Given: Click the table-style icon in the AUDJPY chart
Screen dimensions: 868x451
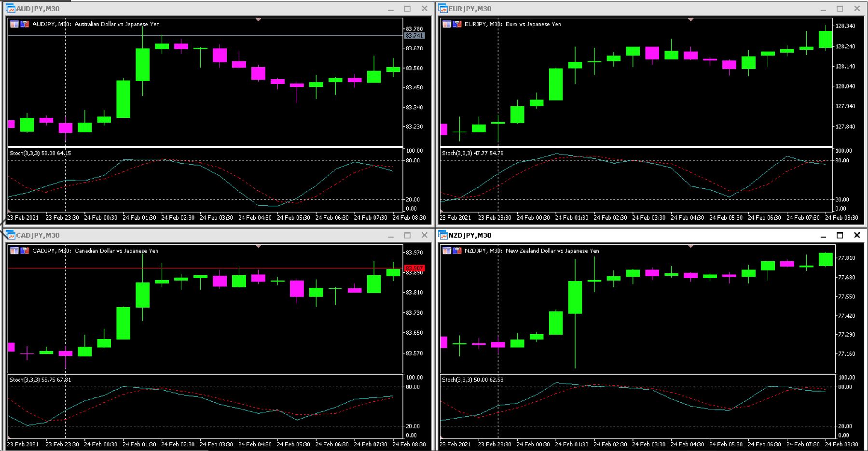Looking at the screenshot, I should (x=14, y=24).
